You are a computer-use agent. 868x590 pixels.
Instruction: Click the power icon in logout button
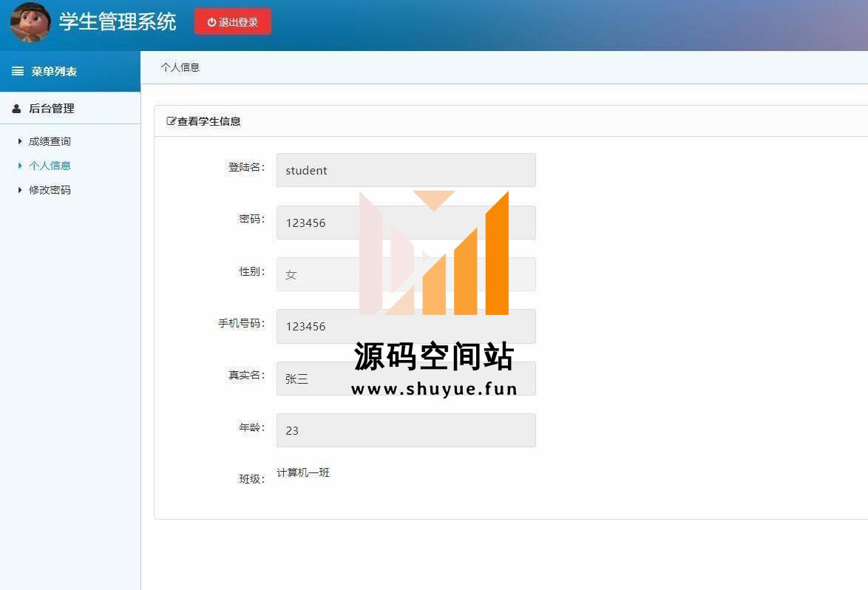coord(211,22)
